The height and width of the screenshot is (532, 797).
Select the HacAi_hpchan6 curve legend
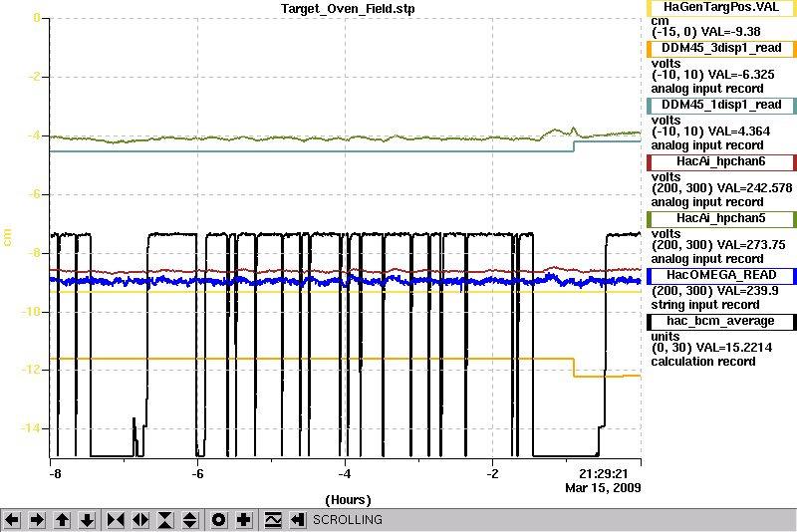[x=721, y=162]
